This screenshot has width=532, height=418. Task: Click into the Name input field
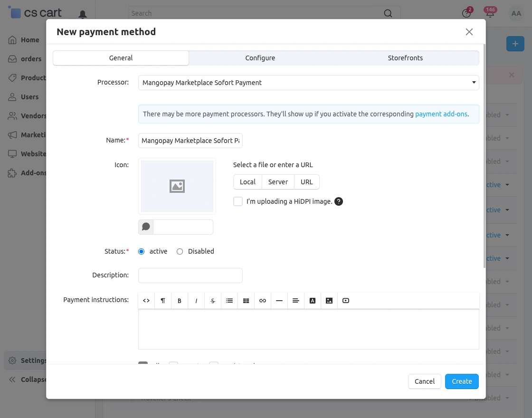[x=190, y=141]
